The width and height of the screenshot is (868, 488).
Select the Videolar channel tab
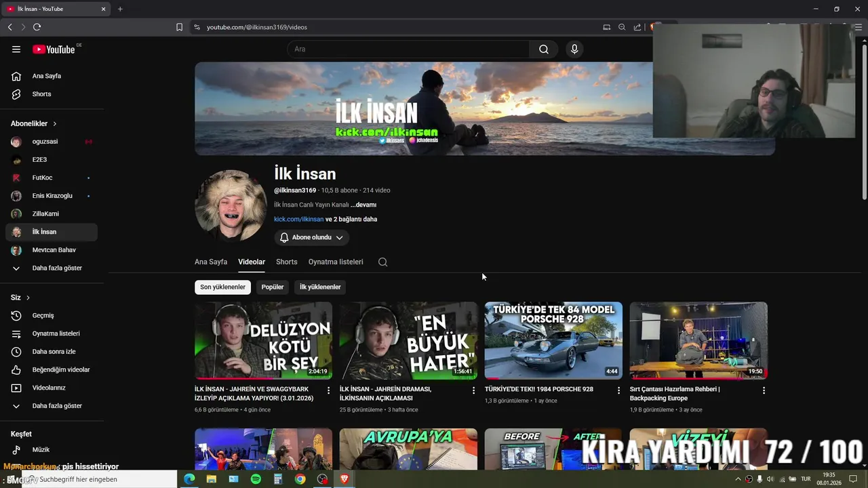point(252,262)
